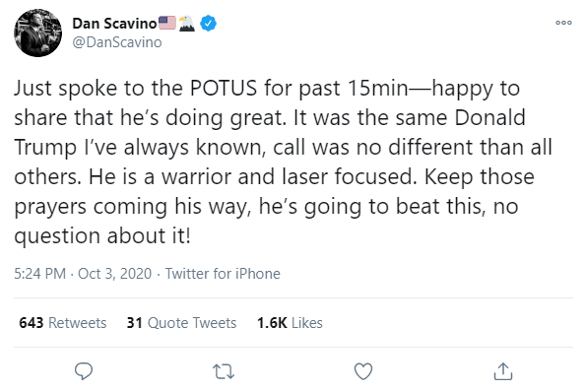
Task: Open the share tweet icon
Action: point(503,371)
